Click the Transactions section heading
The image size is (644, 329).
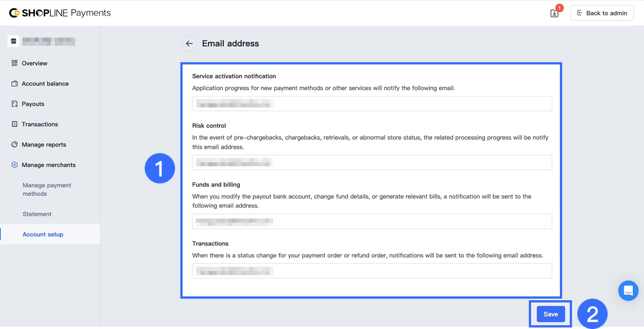pos(210,243)
